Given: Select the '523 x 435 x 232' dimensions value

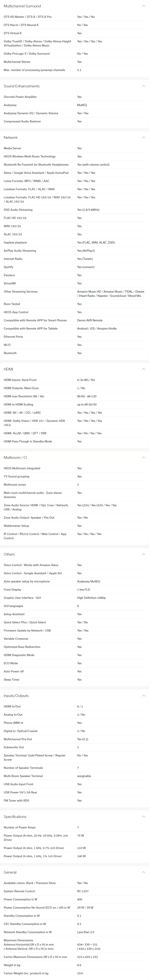Looking at the screenshot, I should click(87, 957).
